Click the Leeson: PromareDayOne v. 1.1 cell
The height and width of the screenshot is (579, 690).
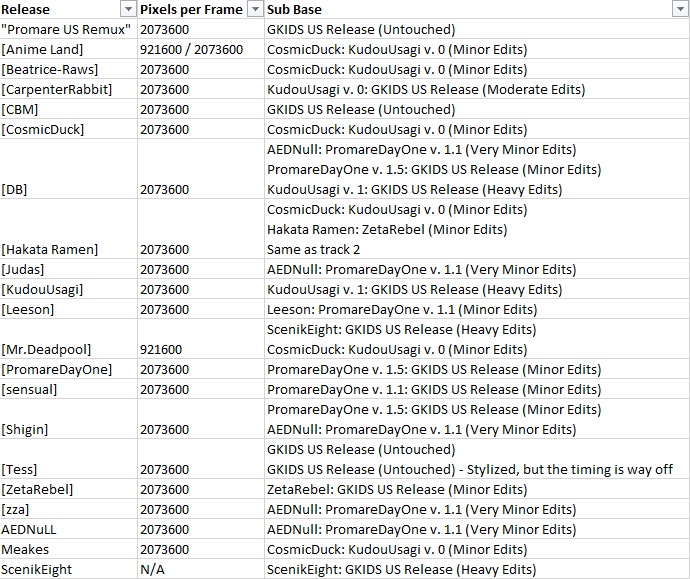(477, 309)
